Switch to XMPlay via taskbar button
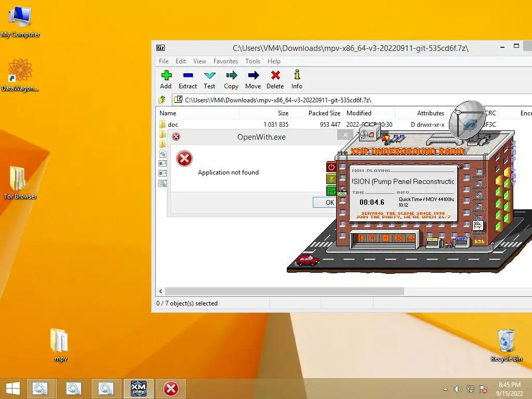This screenshot has width=532, height=399. click(x=138, y=389)
